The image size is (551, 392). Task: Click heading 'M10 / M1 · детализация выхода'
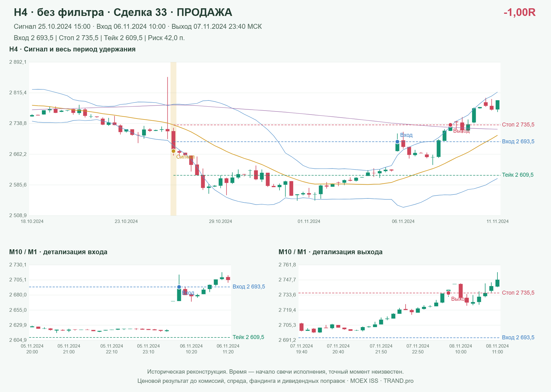331,252
